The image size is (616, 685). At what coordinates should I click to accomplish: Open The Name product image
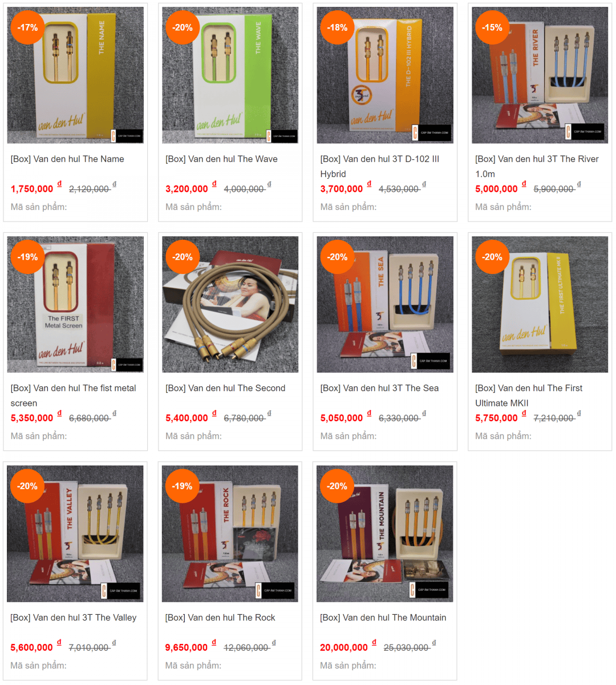(x=75, y=75)
